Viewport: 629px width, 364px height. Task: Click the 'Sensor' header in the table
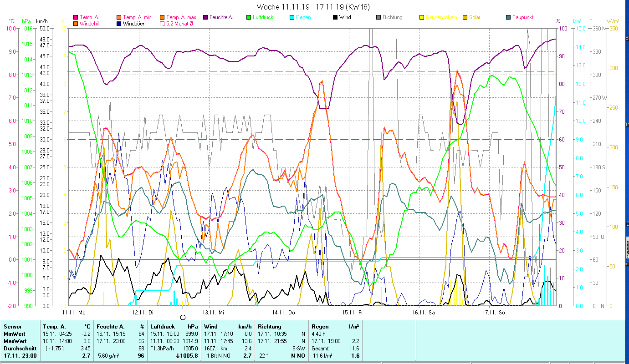pyautogui.click(x=12, y=327)
